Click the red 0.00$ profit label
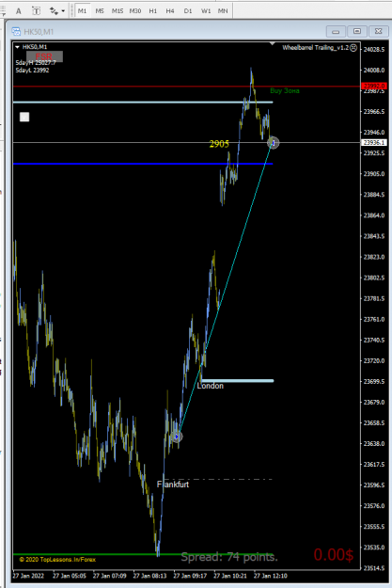Image resolution: width=392 pixels, height=588 pixels. (x=334, y=555)
